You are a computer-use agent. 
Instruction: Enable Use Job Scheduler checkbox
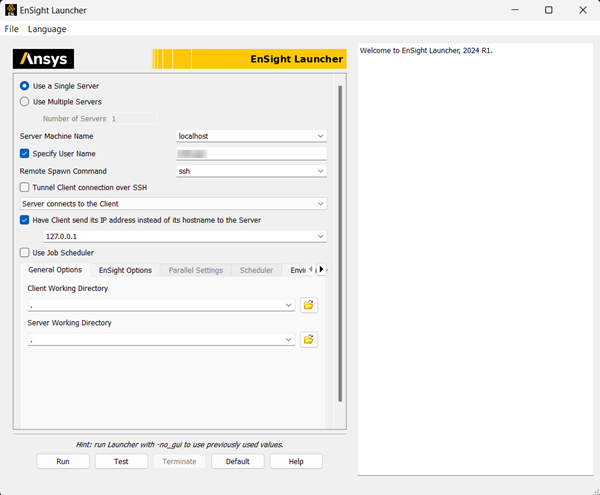(24, 252)
